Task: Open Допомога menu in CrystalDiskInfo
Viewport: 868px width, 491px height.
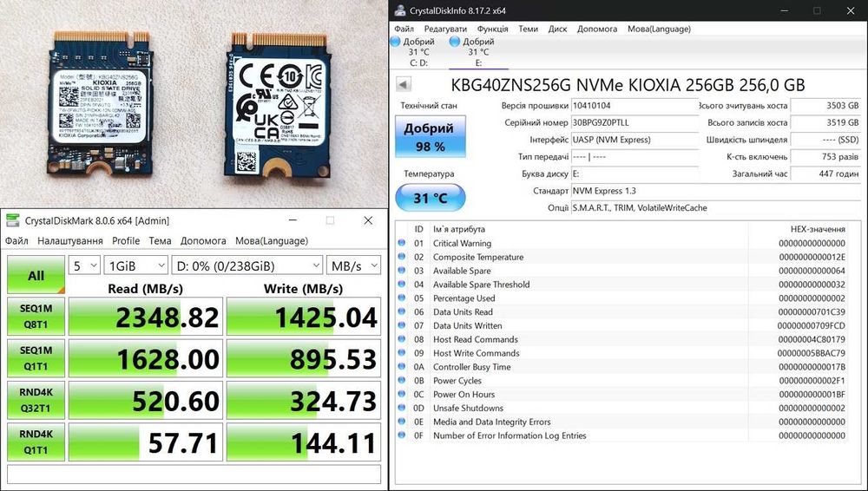Action: point(597,29)
